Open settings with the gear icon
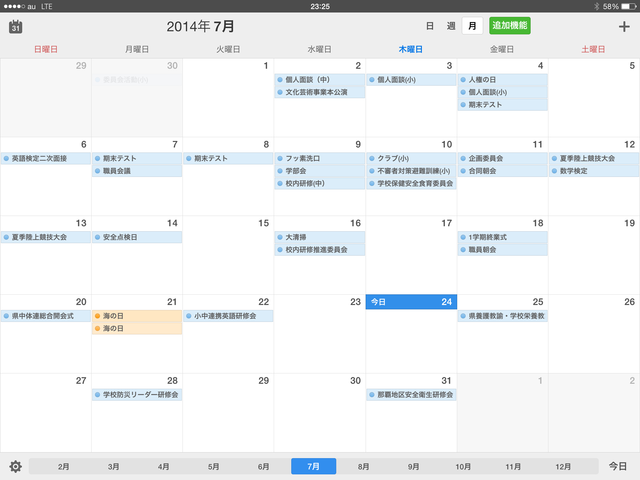Screen dimensions: 640x480 [x=16, y=466]
